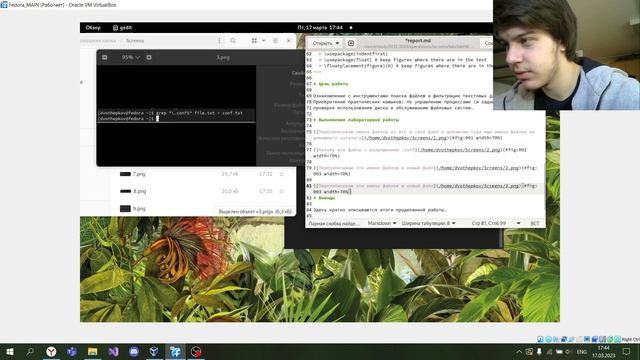Image resolution: width=640 pixels, height=360 pixels.
Task: Click the volume icon in system tray
Action: (569, 352)
